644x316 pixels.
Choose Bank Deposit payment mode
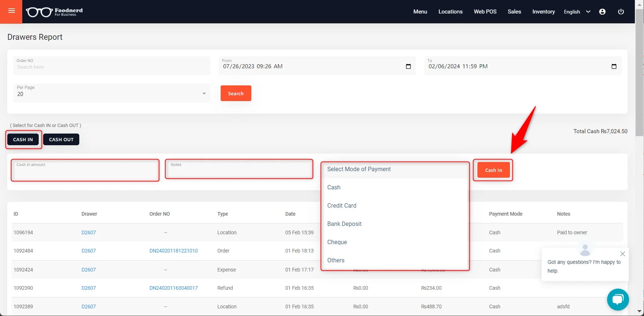pos(395,224)
